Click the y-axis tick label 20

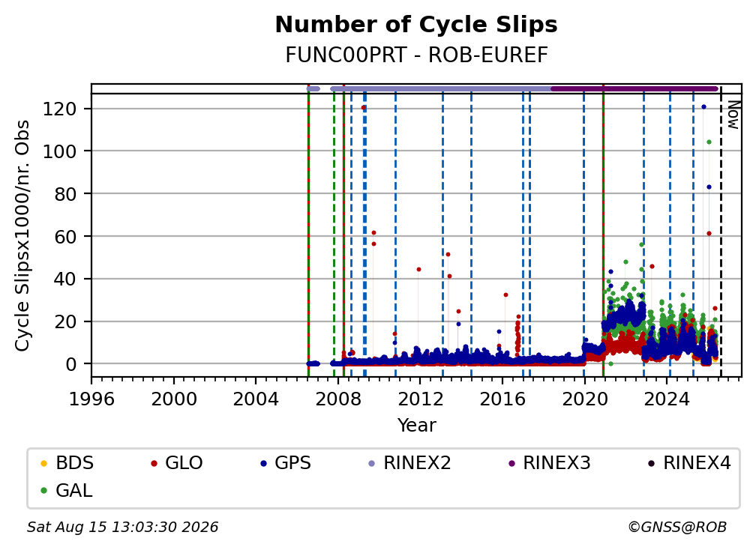65,321
